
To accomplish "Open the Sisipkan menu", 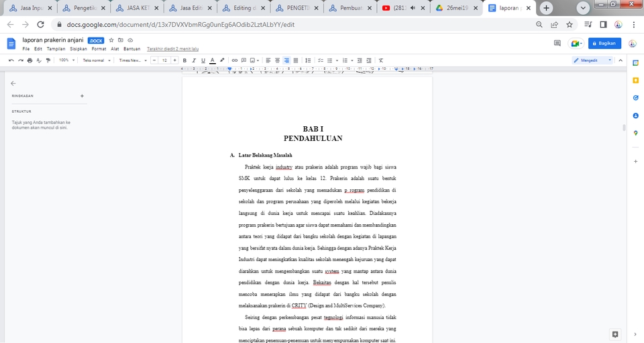I will coord(78,49).
